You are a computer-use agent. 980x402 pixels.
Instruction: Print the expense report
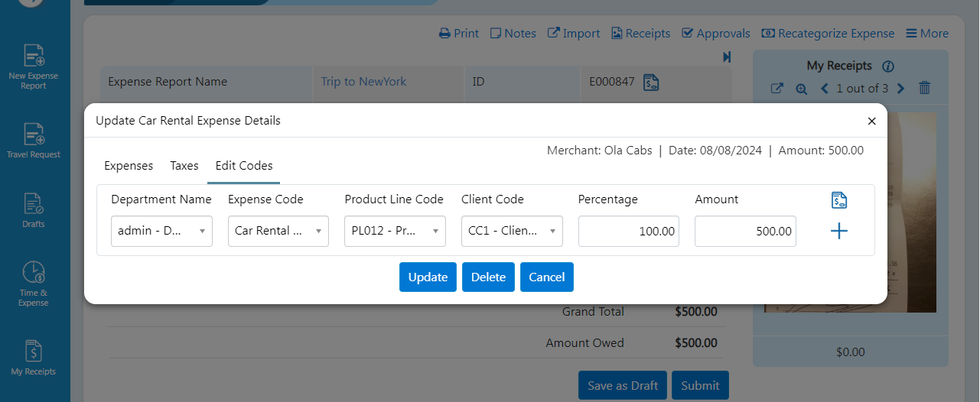pos(458,34)
